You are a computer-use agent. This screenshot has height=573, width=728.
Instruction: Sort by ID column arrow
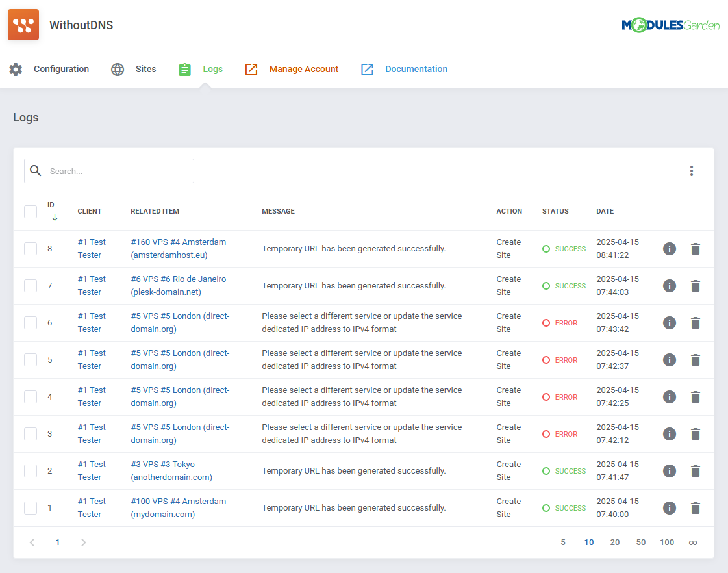[x=55, y=218]
